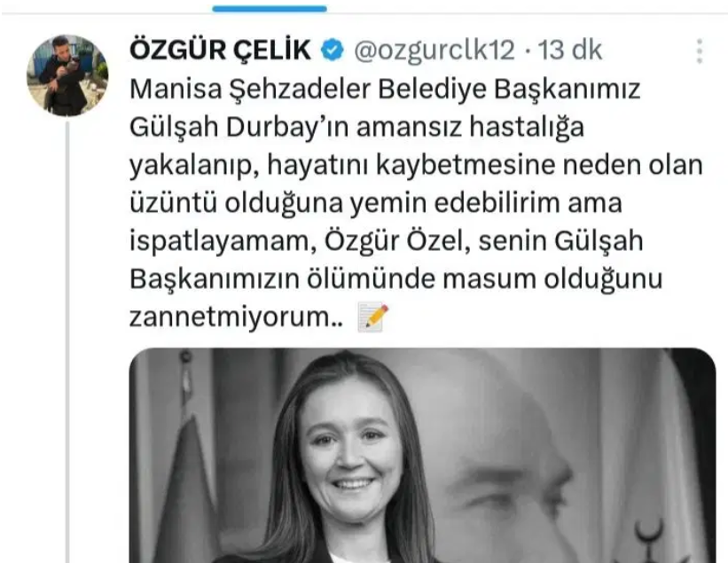Open the attached black-and-white photo
728x563 pixels.
coord(422,456)
